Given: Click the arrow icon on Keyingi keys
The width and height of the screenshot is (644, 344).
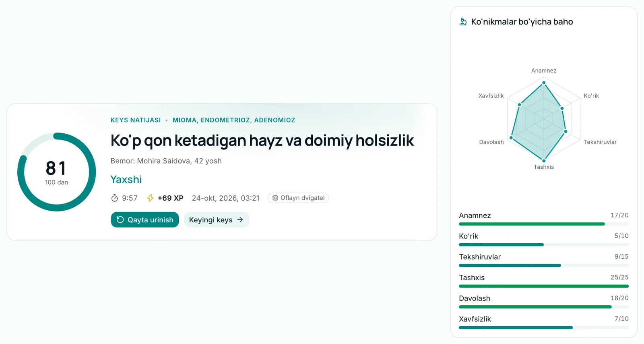Looking at the screenshot, I should click(240, 220).
